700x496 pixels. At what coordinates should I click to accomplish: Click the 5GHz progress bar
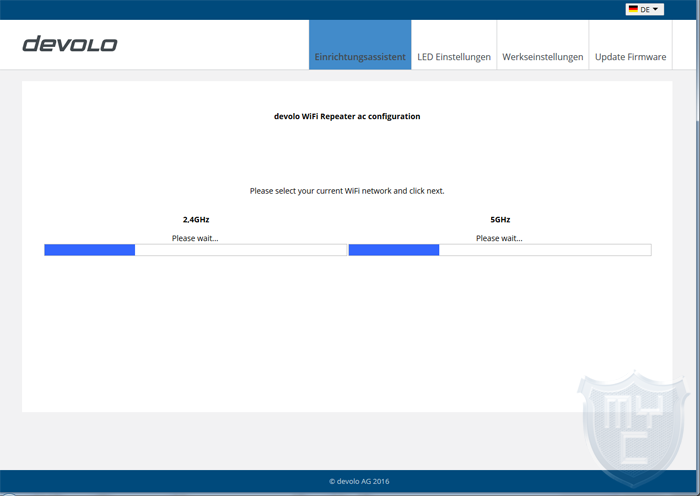[500, 250]
